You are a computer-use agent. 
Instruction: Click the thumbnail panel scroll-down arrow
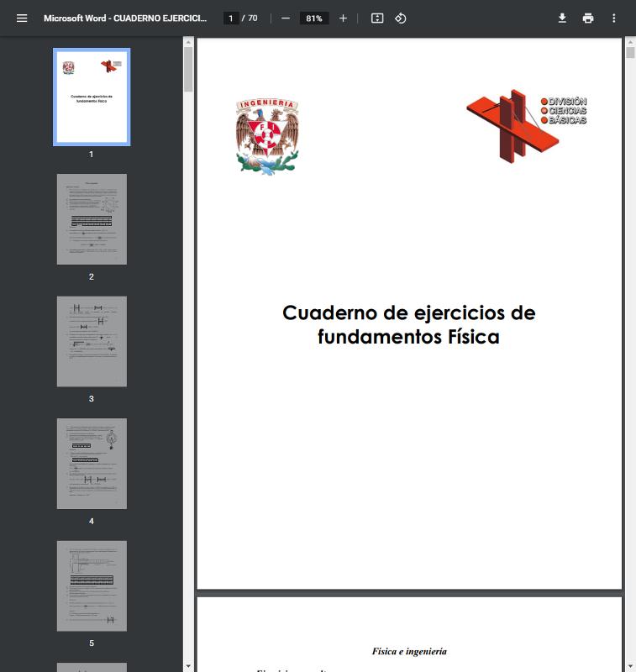pyautogui.click(x=188, y=666)
